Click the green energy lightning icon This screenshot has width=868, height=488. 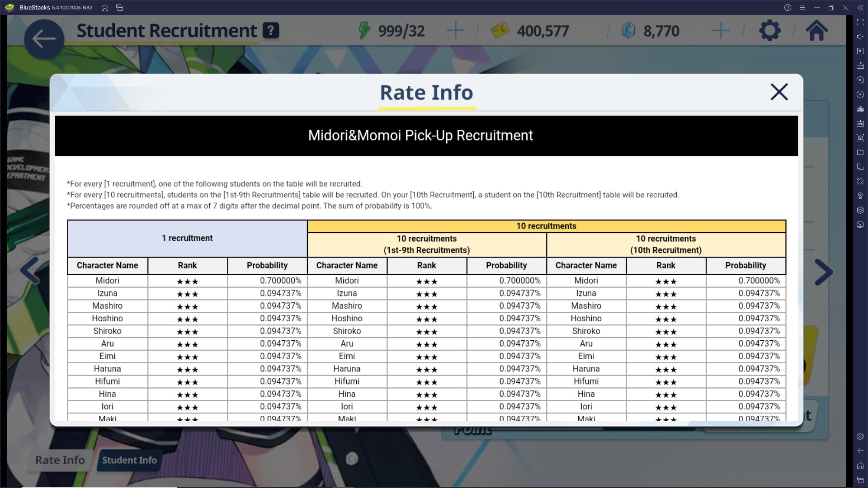click(364, 31)
